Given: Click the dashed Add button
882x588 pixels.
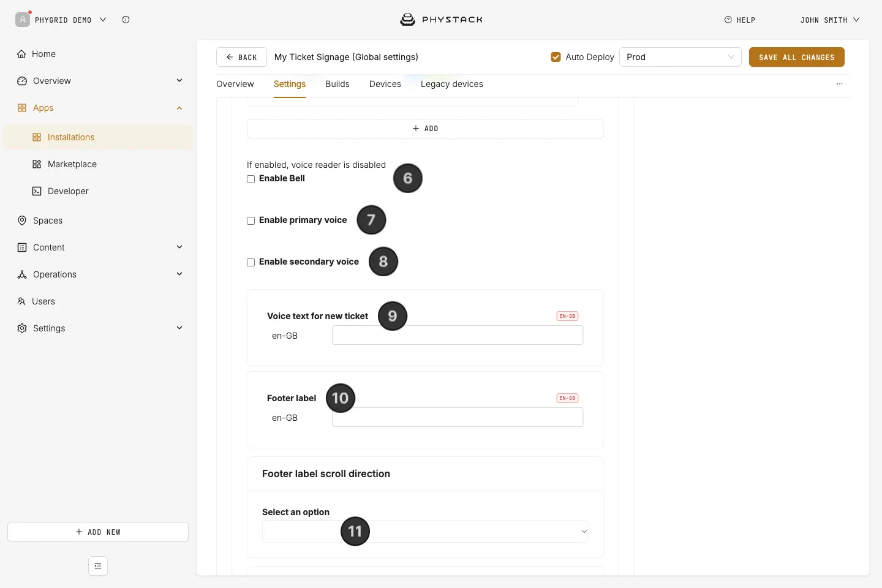Looking at the screenshot, I should coord(425,129).
